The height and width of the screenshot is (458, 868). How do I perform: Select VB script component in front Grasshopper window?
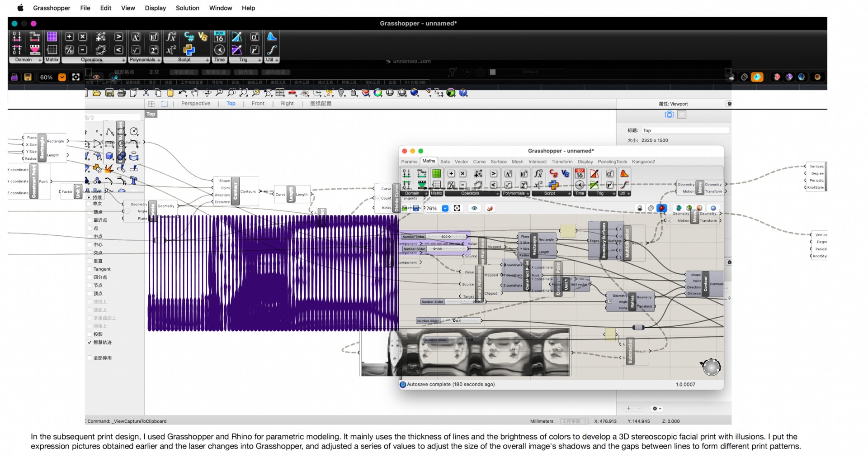click(566, 173)
